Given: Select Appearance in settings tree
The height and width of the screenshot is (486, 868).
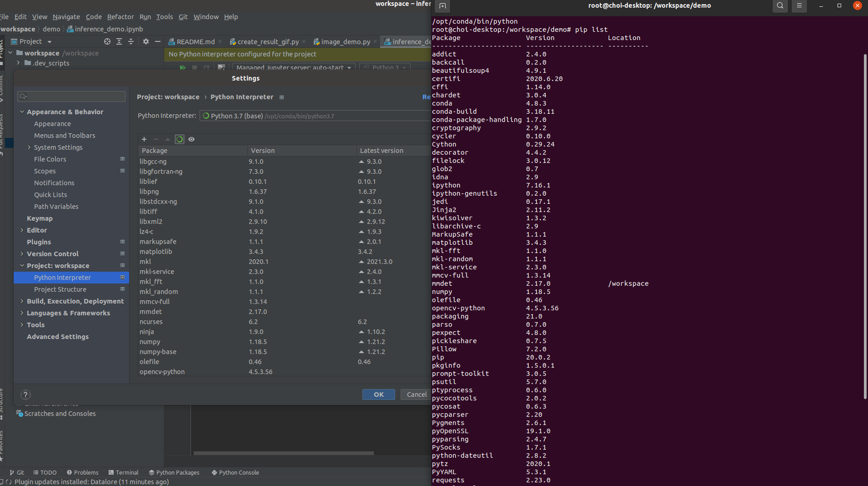Looking at the screenshot, I should [52, 124].
